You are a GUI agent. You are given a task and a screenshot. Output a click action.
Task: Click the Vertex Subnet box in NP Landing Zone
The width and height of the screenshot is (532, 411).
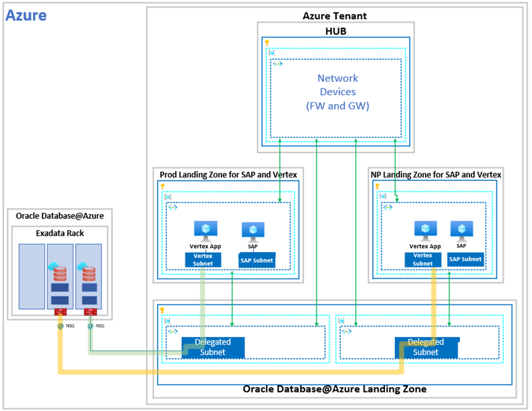[x=423, y=259]
